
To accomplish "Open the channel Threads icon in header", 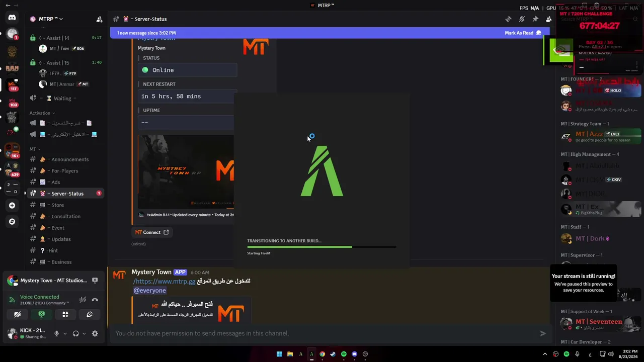I will click(508, 19).
